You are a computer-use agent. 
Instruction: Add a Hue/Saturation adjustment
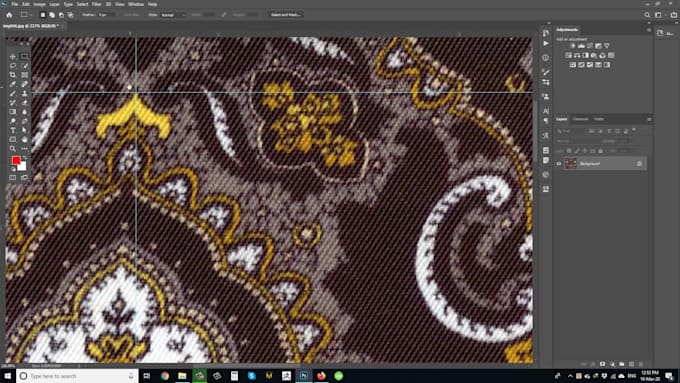tap(569, 55)
